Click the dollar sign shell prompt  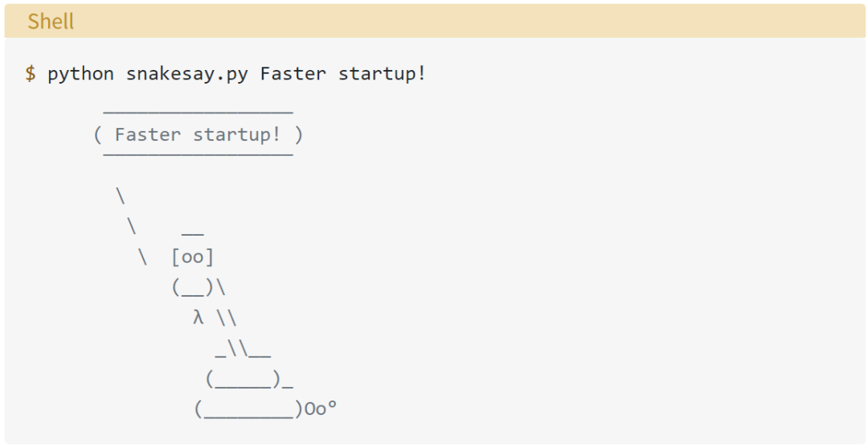[x=31, y=74]
